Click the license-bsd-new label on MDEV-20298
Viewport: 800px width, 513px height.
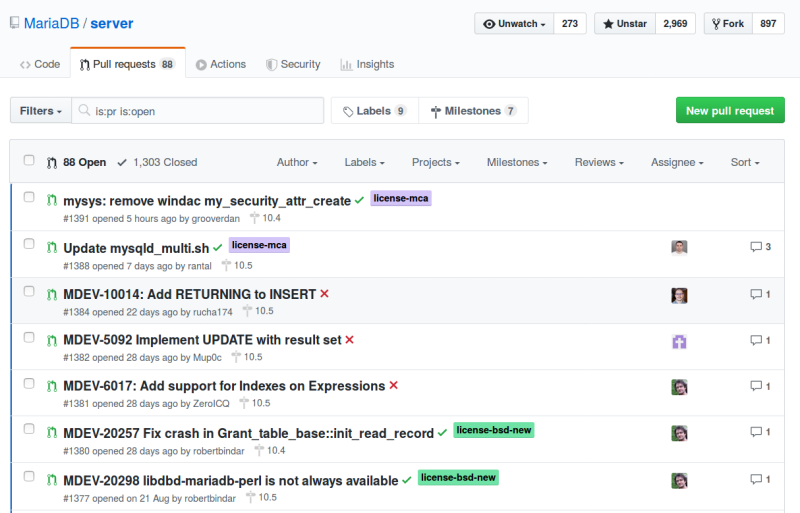tap(458, 477)
